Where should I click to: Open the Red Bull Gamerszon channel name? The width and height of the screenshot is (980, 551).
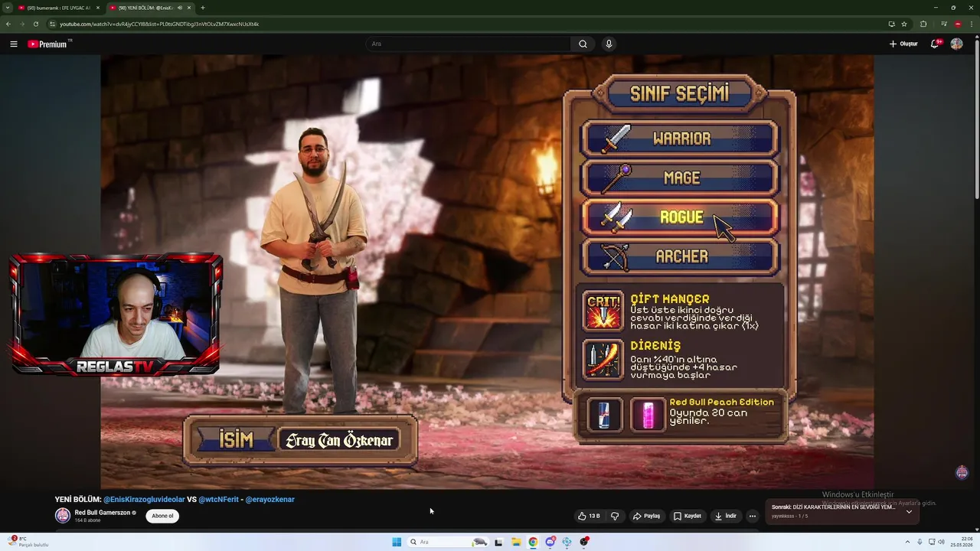103,512
